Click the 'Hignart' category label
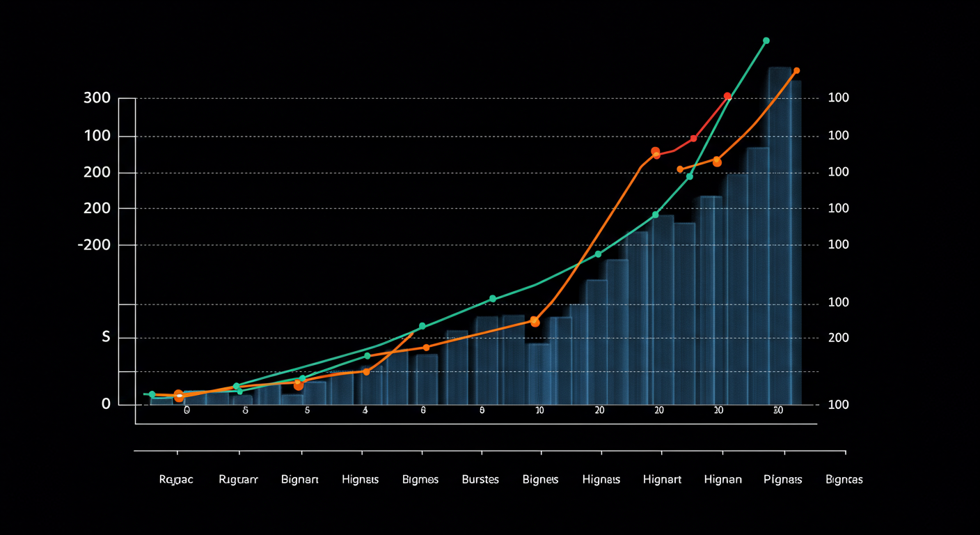 click(662, 480)
